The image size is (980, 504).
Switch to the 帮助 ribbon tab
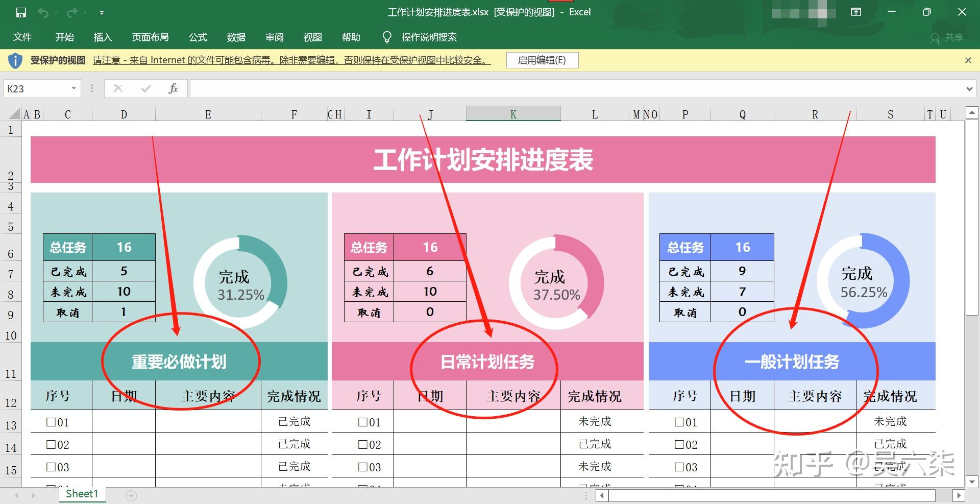(351, 37)
